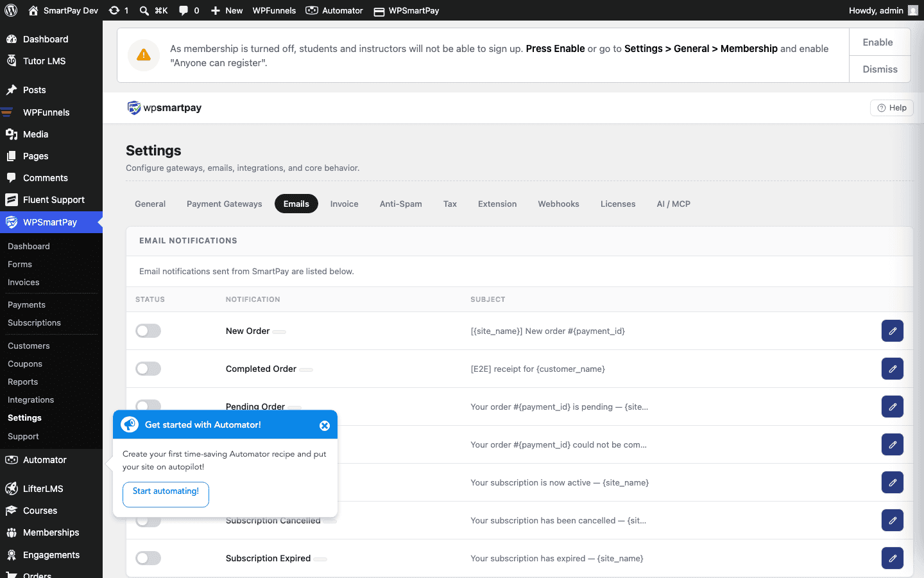Open the AI / MCP tab

674,204
